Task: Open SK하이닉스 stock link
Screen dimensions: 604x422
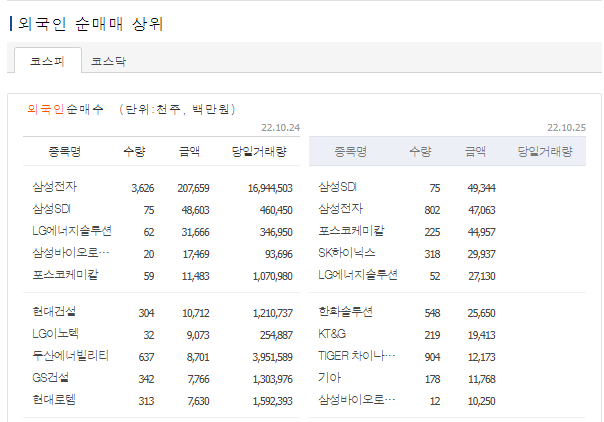Action: coord(347,253)
